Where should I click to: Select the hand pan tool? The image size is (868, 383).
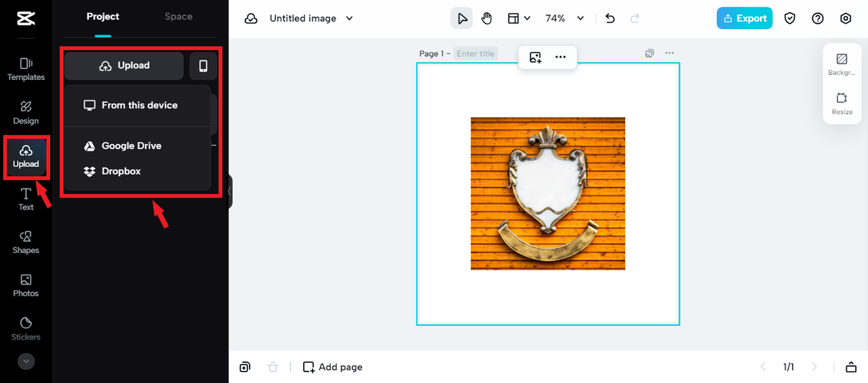[486, 18]
